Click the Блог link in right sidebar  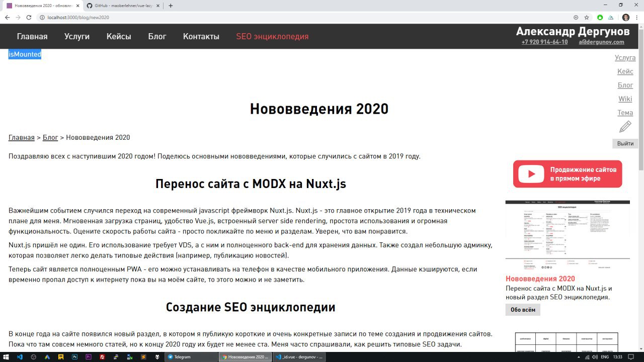[625, 85]
